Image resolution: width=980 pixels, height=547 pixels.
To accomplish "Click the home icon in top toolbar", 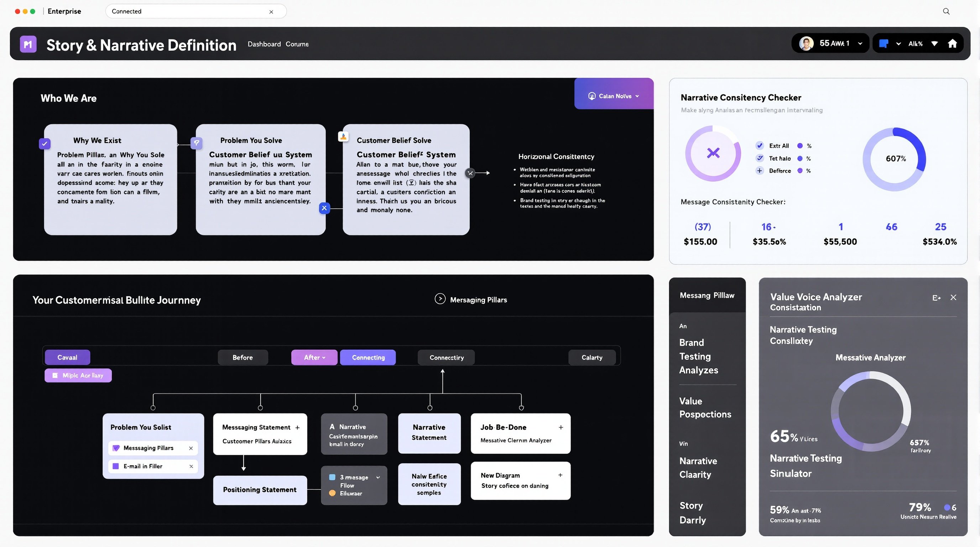I will 953,43.
